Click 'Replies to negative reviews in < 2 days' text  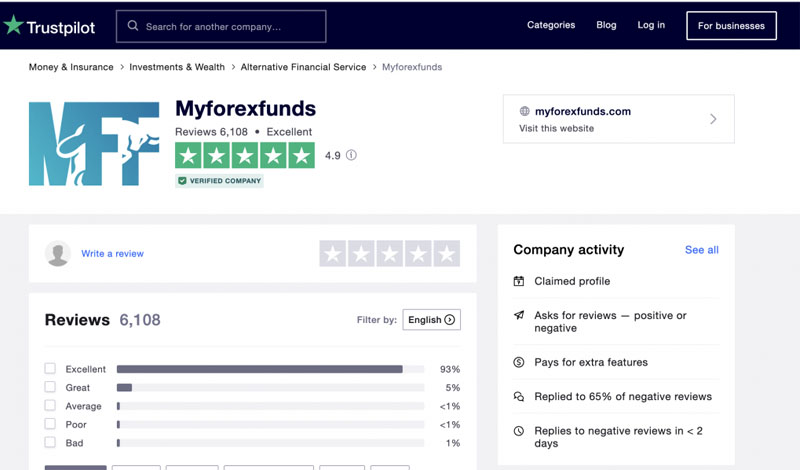(618, 437)
